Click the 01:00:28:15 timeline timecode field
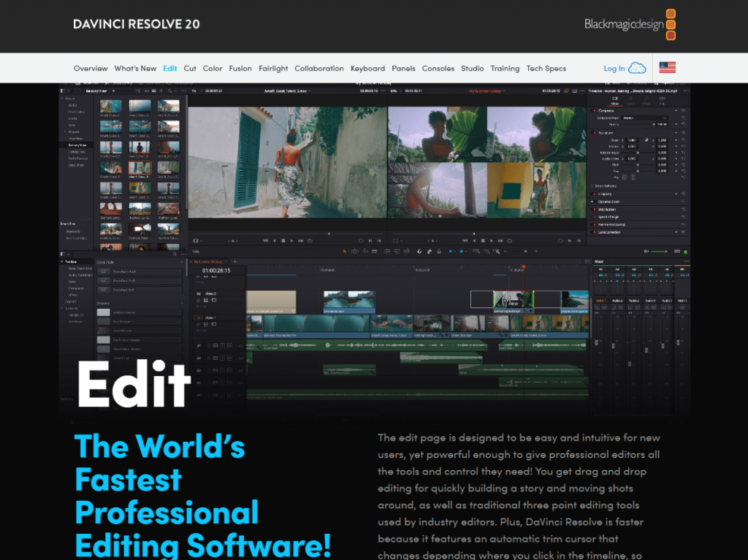 (216, 270)
